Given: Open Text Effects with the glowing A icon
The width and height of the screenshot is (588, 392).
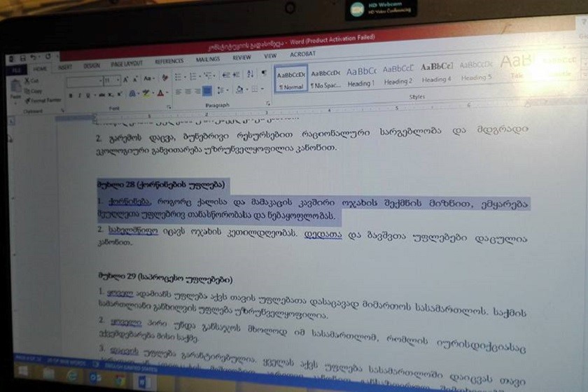Looking at the screenshot, I should point(132,93).
